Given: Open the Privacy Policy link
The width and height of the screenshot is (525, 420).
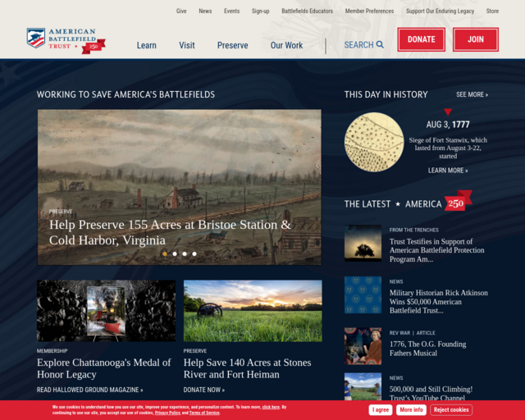Looking at the screenshot, I should (x=167, y=413).
